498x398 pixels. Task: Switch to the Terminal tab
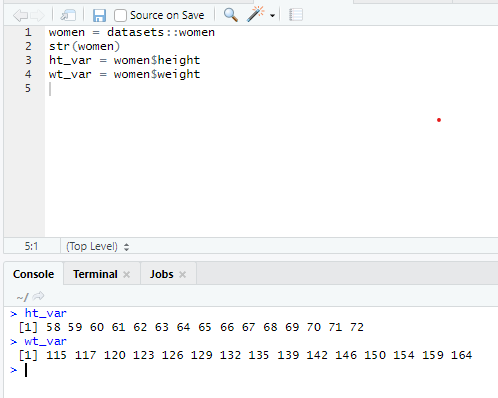click(95, 274)
